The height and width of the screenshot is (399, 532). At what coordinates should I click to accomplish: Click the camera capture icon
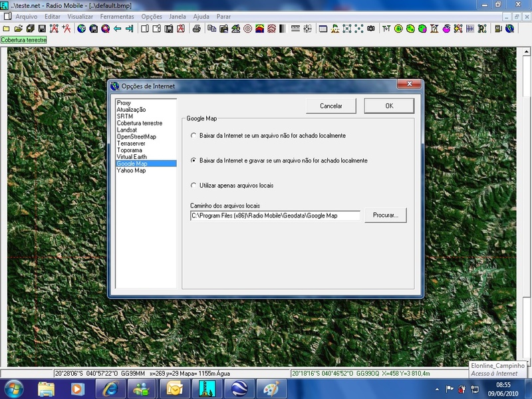[371, 29]
